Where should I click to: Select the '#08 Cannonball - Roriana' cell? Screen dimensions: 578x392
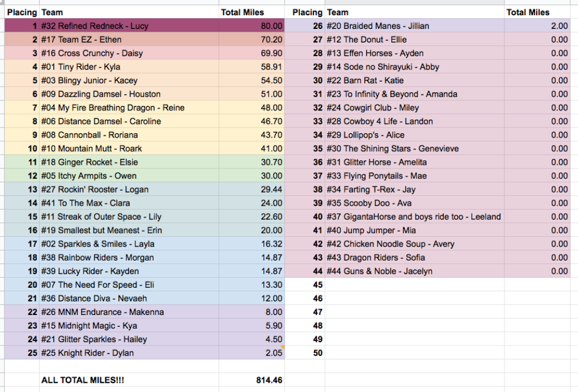tap(129, 135)
